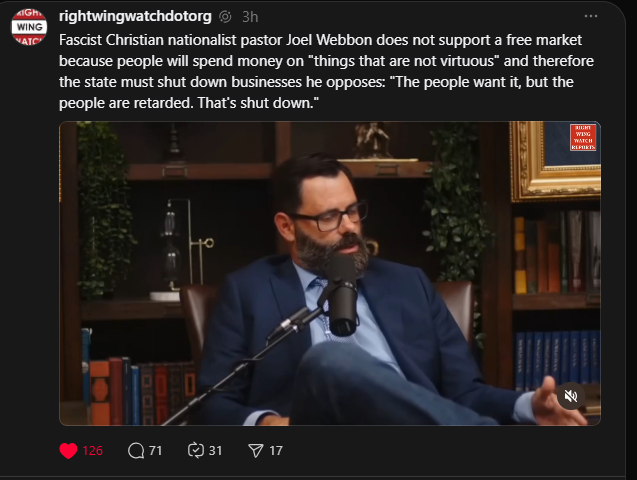The image size is (637, 480).
Task: Open the post via the 3h timestamp
Action: (x=250, y=17)
